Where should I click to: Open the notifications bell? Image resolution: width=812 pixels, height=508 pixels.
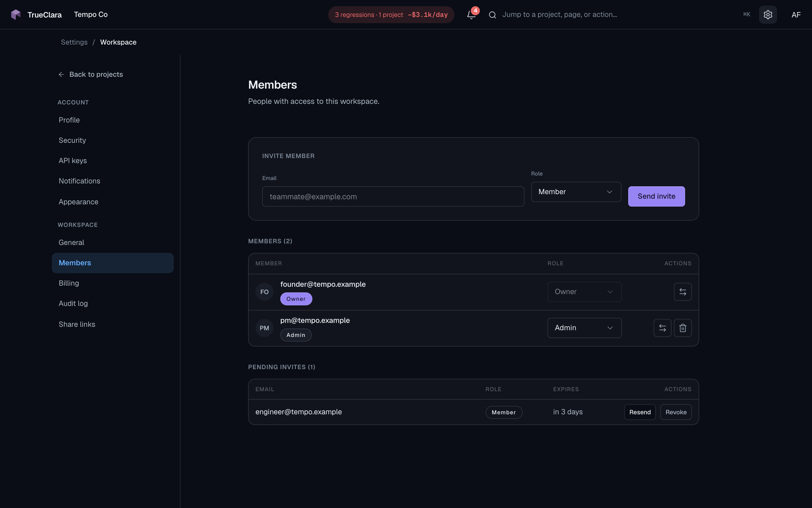[471, 14]
